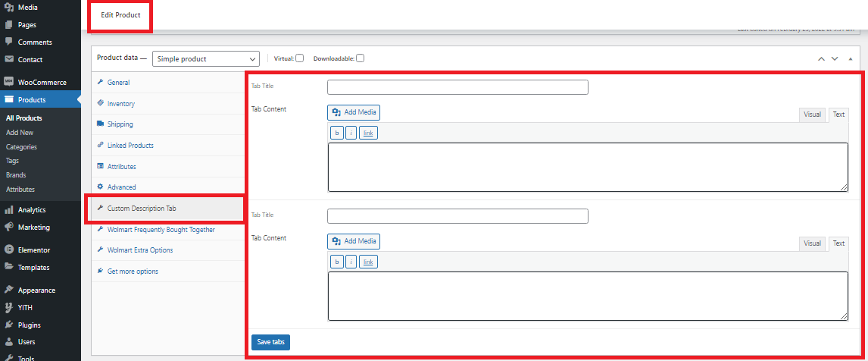Click the Get more options icon
Image resolution: width=868 pixels, height=361 pixels.
[100, 272]
